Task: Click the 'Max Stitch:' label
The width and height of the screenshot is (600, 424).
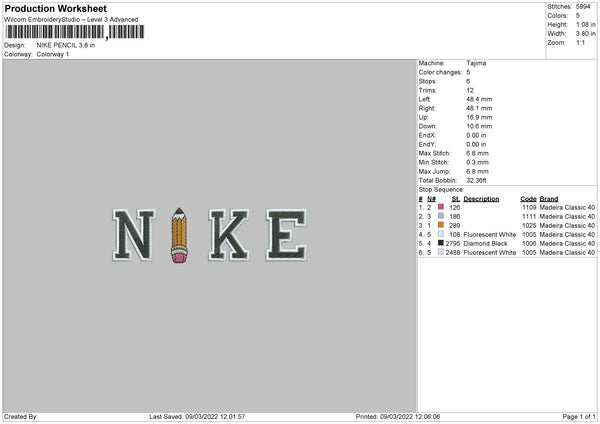Action: click(434, 153)
